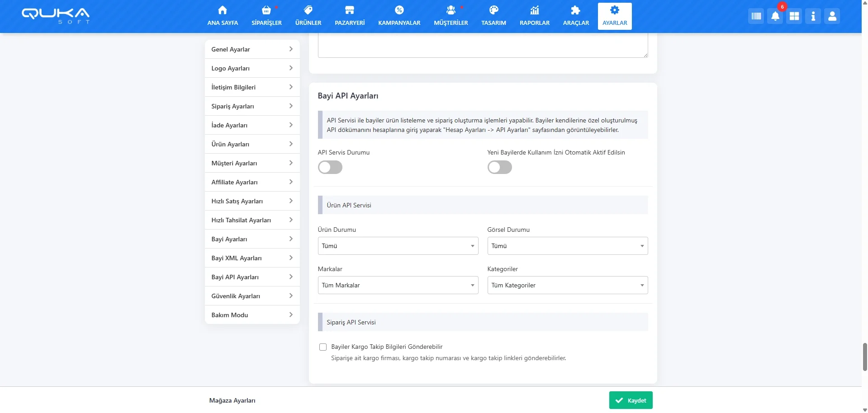Select Güvenlik Ayarları in sidebar
The image size is (868, 413).
click(252, 296)
